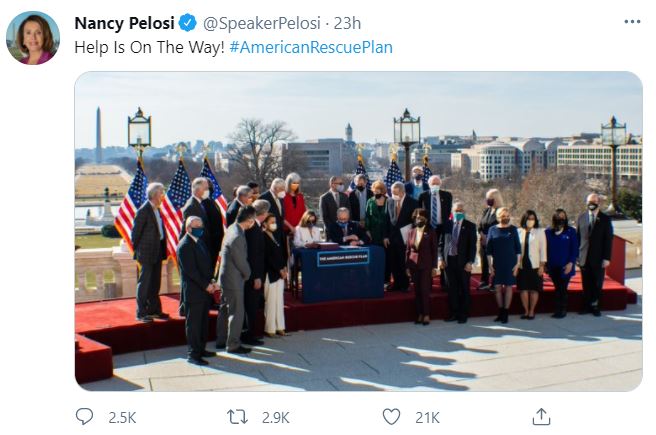
Task: Click the share tweet icon
Action: (541, 416)
